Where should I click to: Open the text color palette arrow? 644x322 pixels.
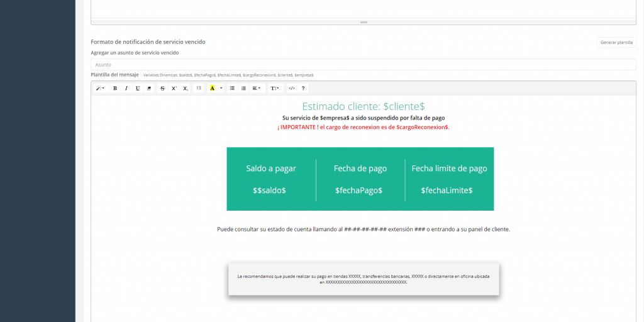[x=221, y=88]
